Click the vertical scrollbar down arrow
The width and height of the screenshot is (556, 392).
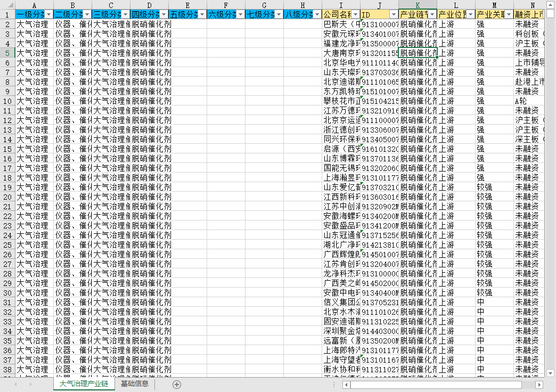coord(550,373)
